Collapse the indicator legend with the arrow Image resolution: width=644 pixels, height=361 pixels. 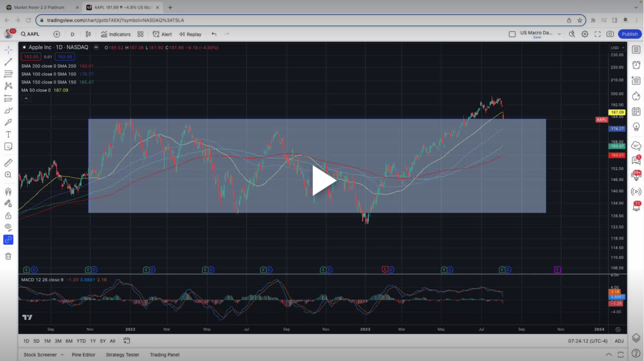pyautogui.click(x=26, y=98)
